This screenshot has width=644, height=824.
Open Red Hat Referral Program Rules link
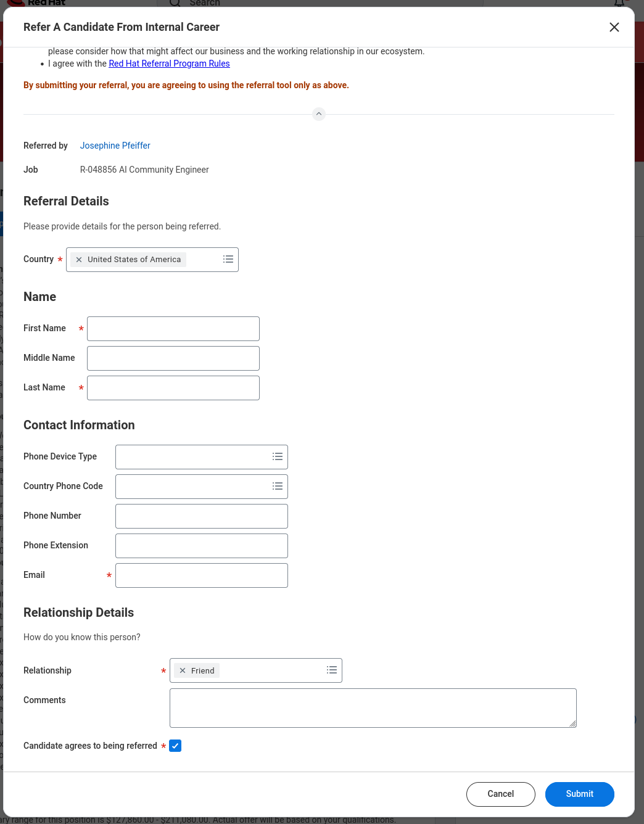(169, 64)
